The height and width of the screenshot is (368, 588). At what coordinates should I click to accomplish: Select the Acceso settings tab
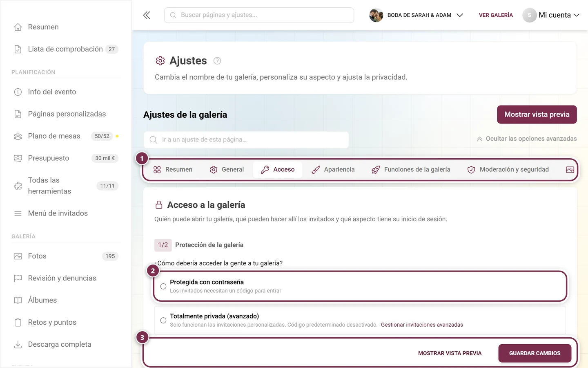coord(278,170)
